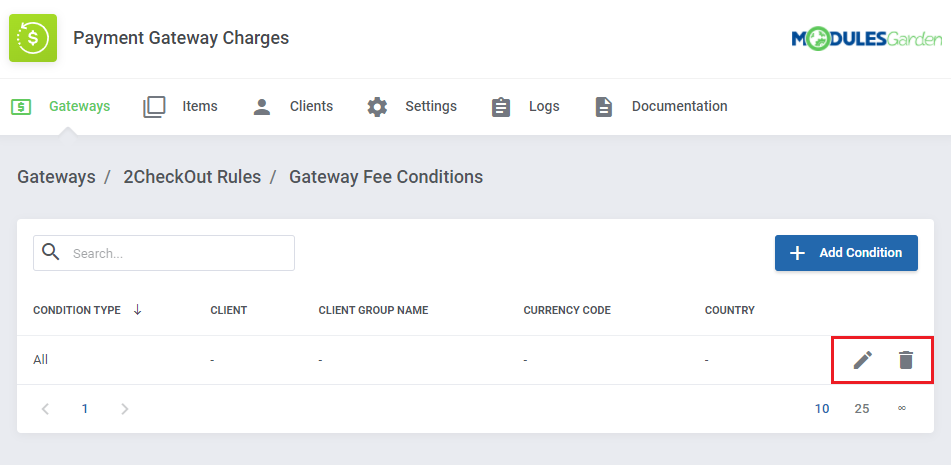Click the Payment Gateway Charges title

[x=181, y=38]
